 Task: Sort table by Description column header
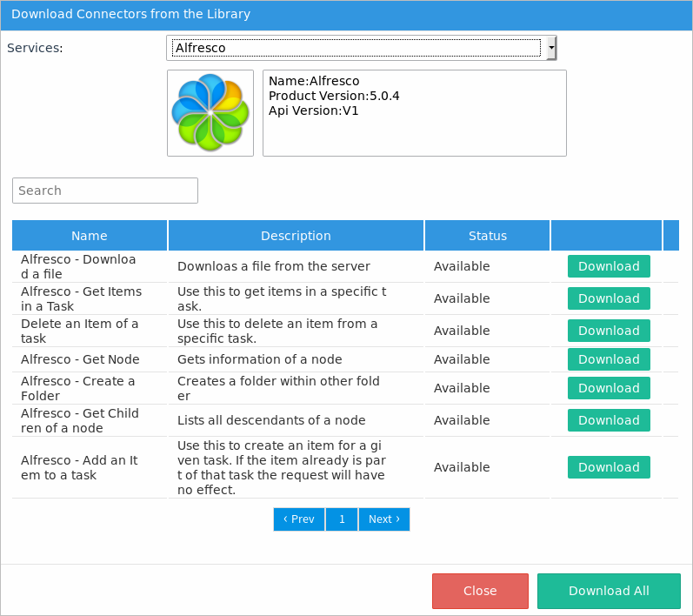tap(296, 236)
